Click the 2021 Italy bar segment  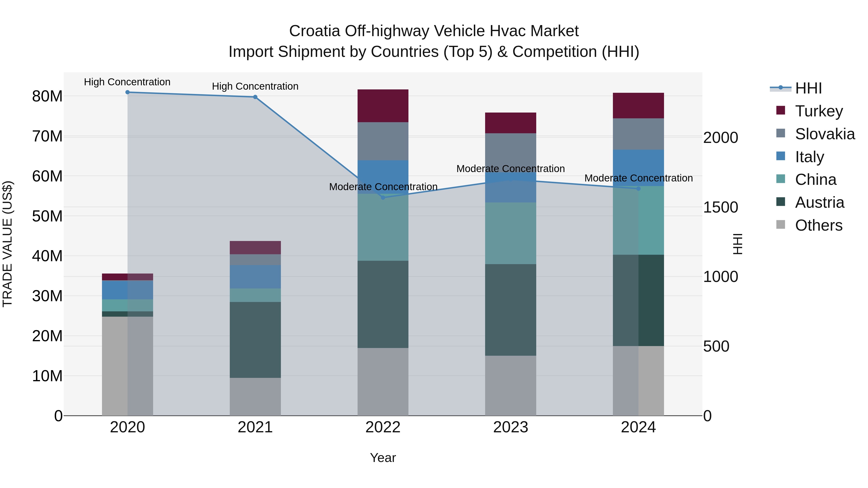tap(255, 277)
